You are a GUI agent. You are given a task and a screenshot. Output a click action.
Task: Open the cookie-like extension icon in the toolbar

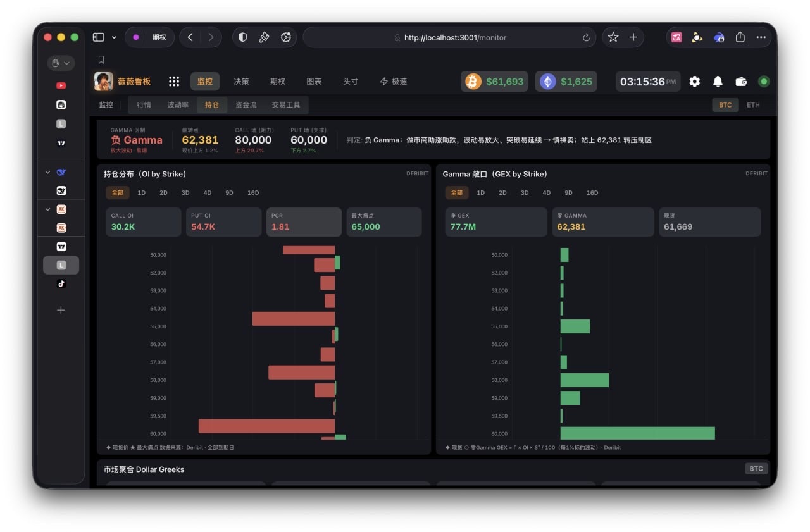click(x=285, y=37)
